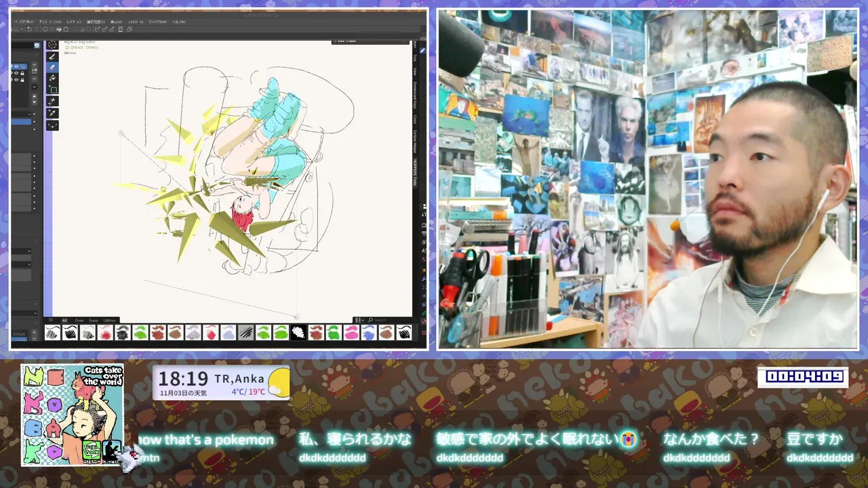Switch to the All brushes tab

tap(64, 321)
